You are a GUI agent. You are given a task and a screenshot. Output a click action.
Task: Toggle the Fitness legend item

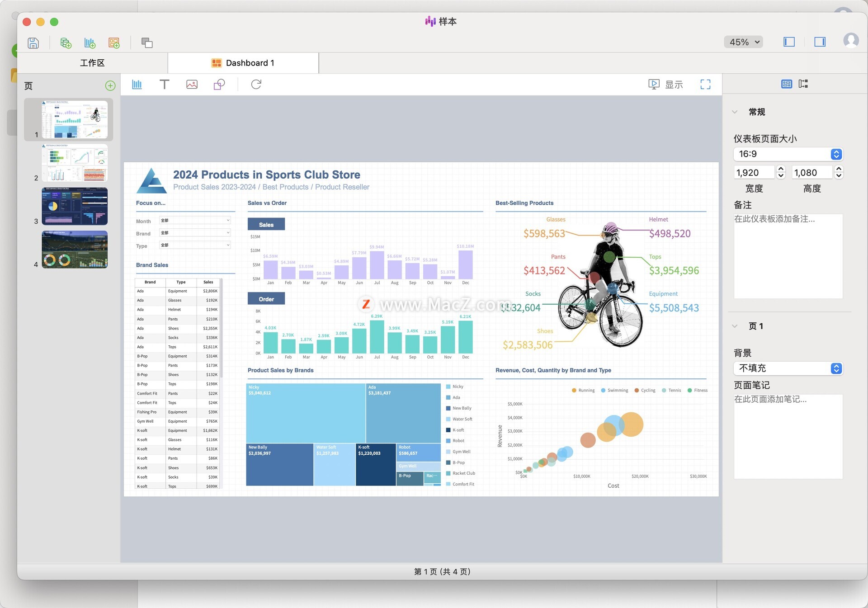tap(698, 390)
